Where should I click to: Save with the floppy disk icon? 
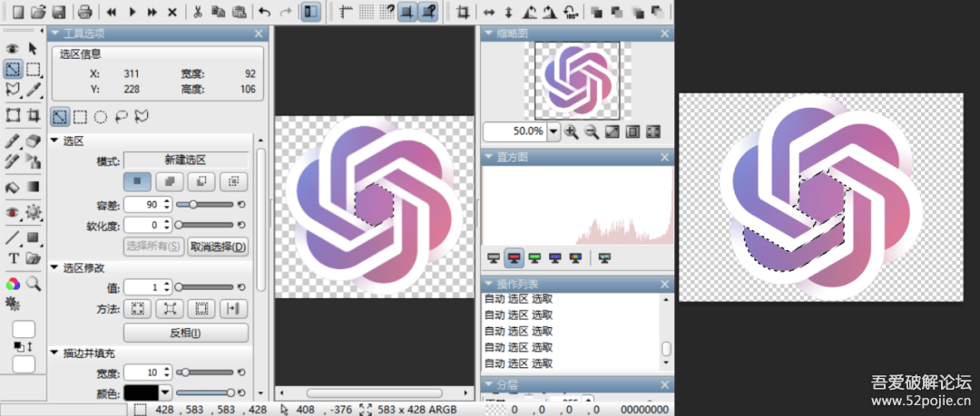coord(58,12)
